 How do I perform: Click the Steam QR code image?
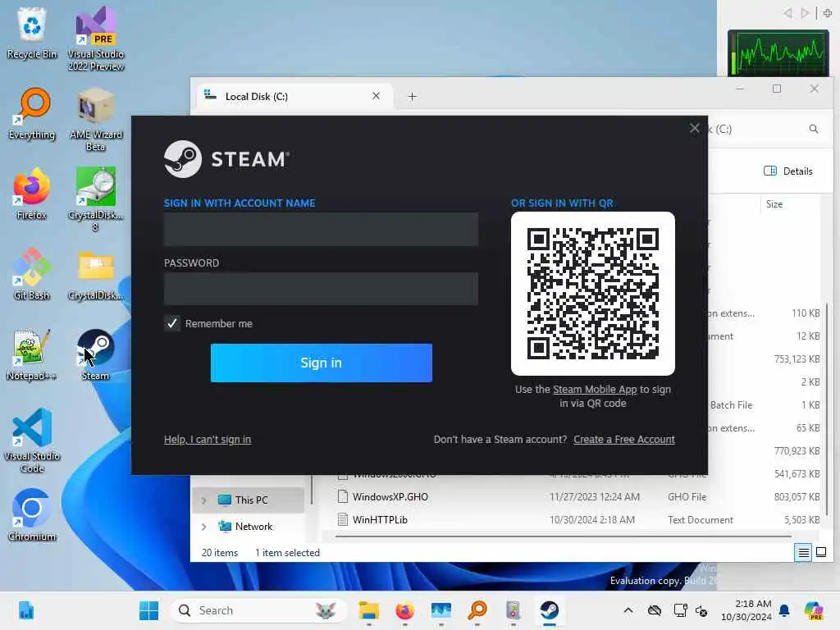tap(592, 294)
